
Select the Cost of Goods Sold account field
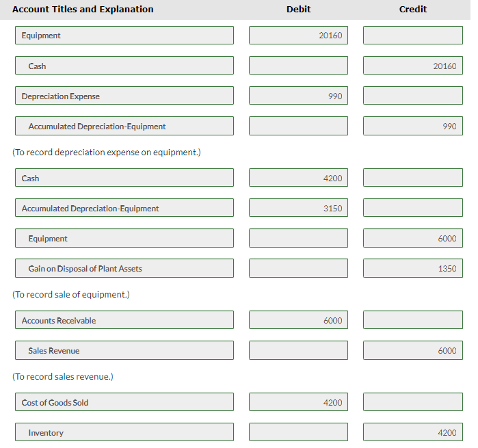point(124,402)
